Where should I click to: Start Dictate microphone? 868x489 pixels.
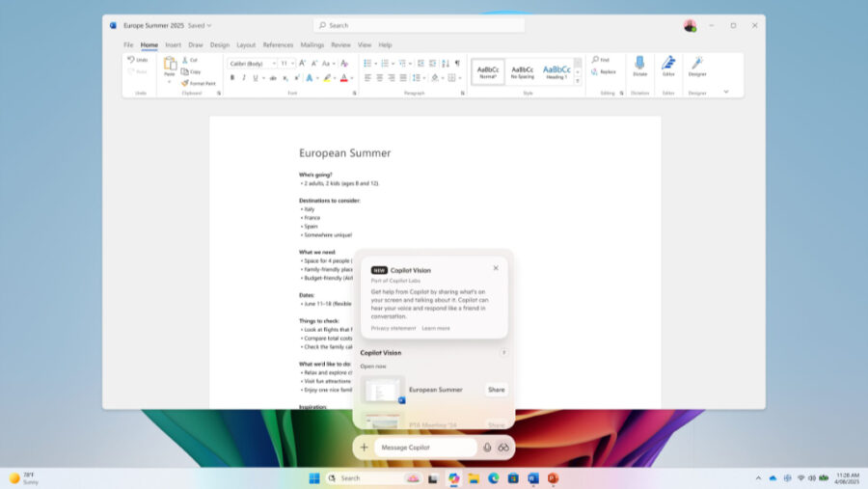[640, 66]
